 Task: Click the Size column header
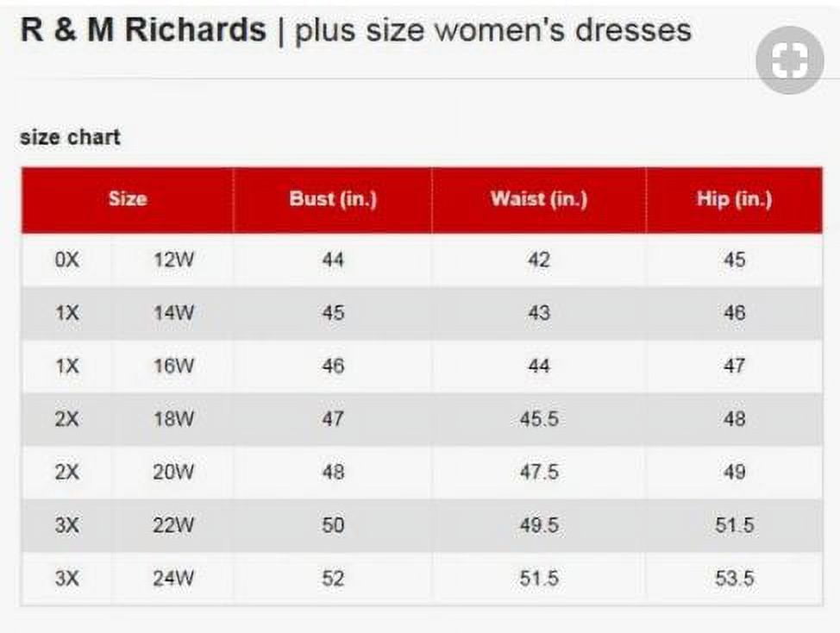click(x=128, y=199)
